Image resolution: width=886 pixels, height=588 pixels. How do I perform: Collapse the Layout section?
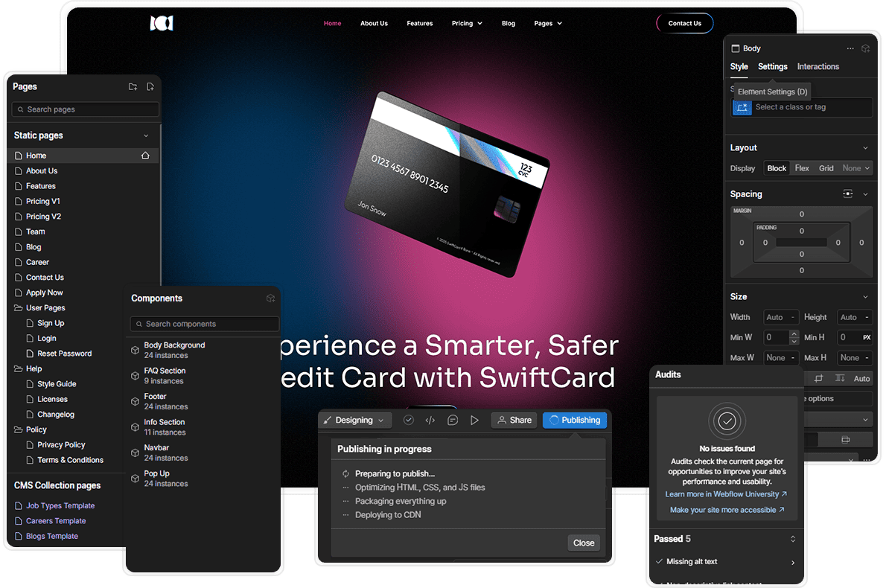pyautogui.click(x=865, y=148)
